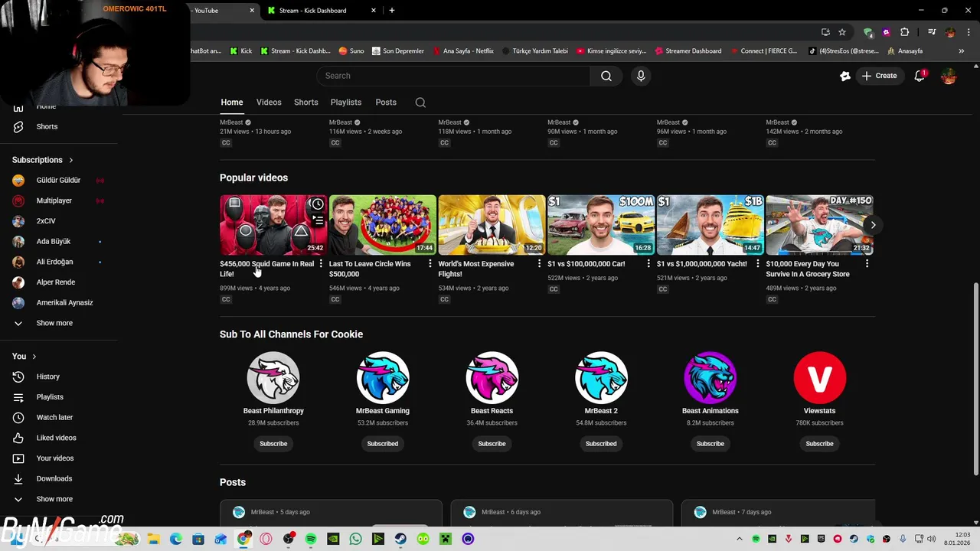The width and height of the screenshot is (980, 551).
Task: Click the Squid Game video's add to queue icon
Action: click(x=317, y=220)
